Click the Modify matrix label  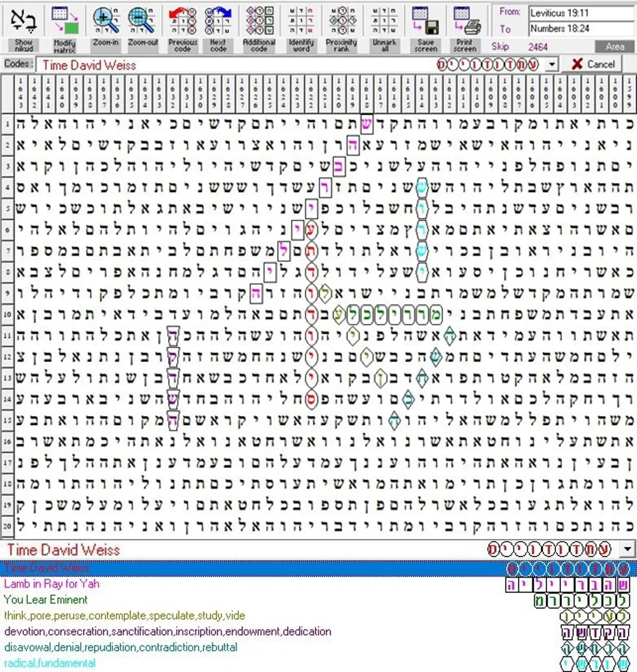65,46
